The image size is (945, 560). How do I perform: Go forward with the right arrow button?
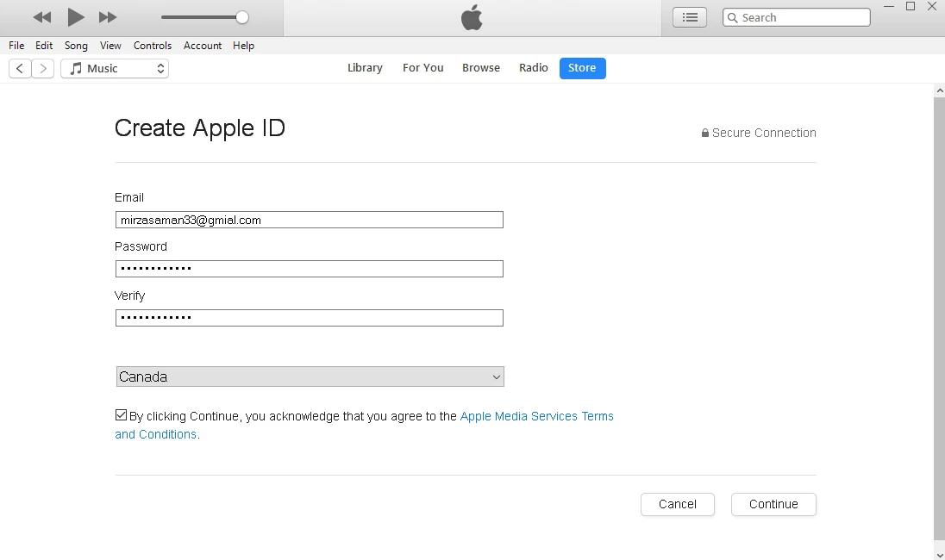pos(43,69)
